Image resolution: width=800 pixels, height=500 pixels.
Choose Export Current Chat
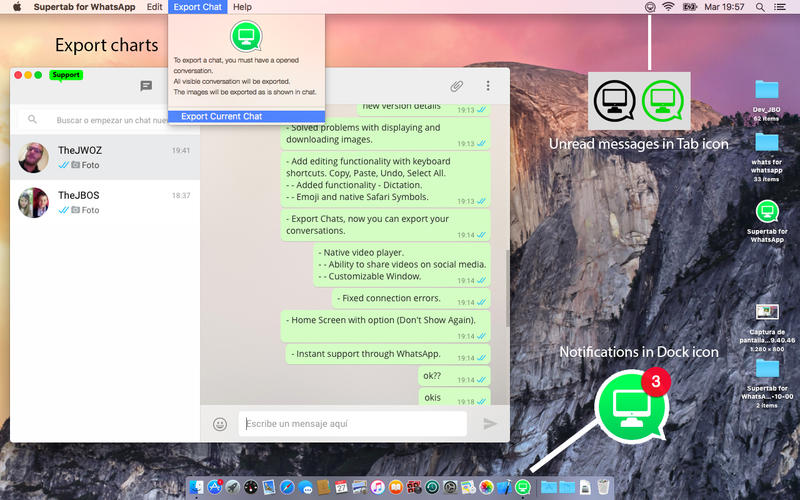click(x=246, y=116)
